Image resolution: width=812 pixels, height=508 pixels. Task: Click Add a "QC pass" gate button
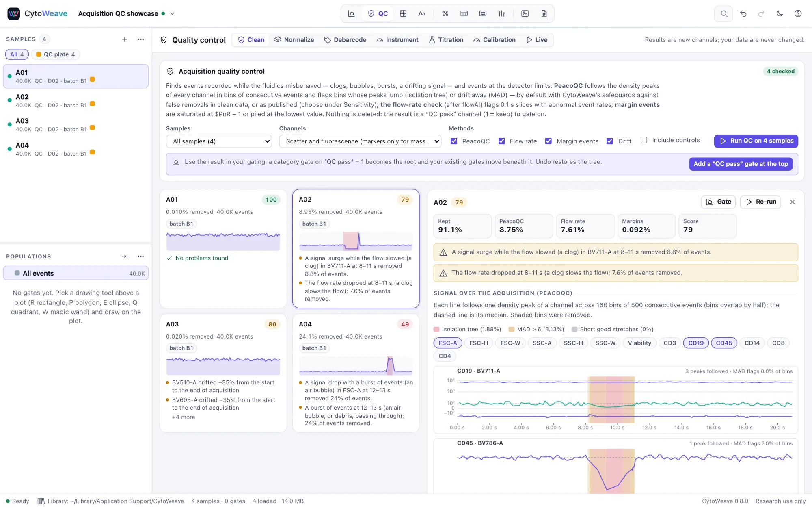[741, 164]
